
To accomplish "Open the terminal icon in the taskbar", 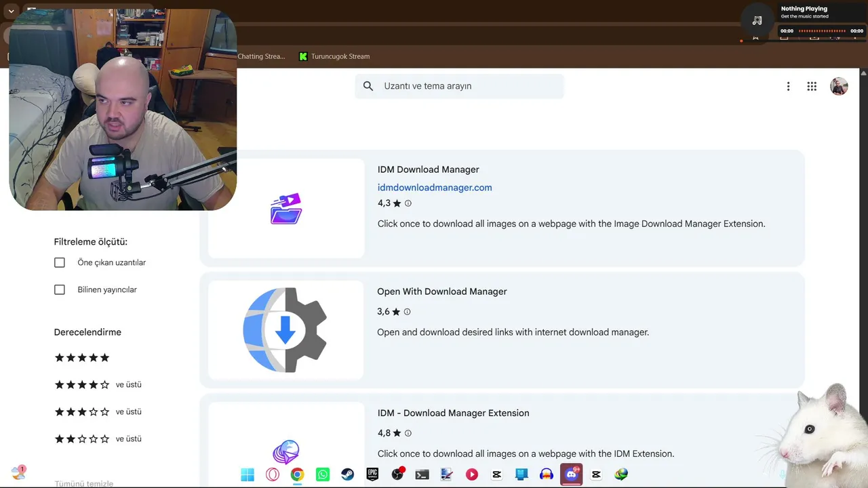I will (x=422, y=474).
